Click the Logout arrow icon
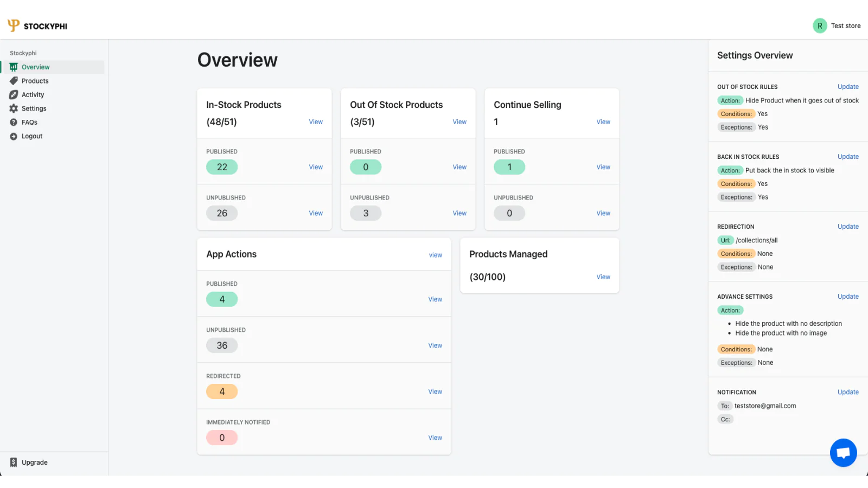The width and height of the screenshot is (868, 488). tap(14, 136)
